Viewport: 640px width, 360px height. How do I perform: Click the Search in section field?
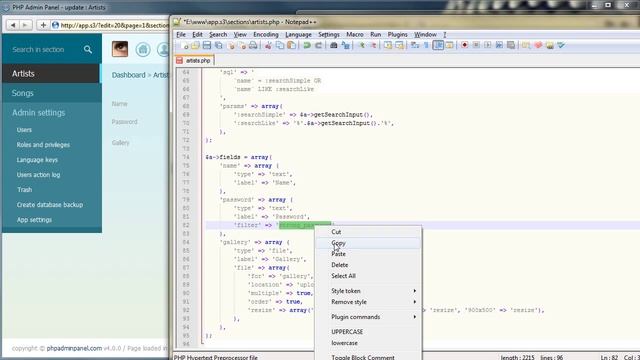38,49
